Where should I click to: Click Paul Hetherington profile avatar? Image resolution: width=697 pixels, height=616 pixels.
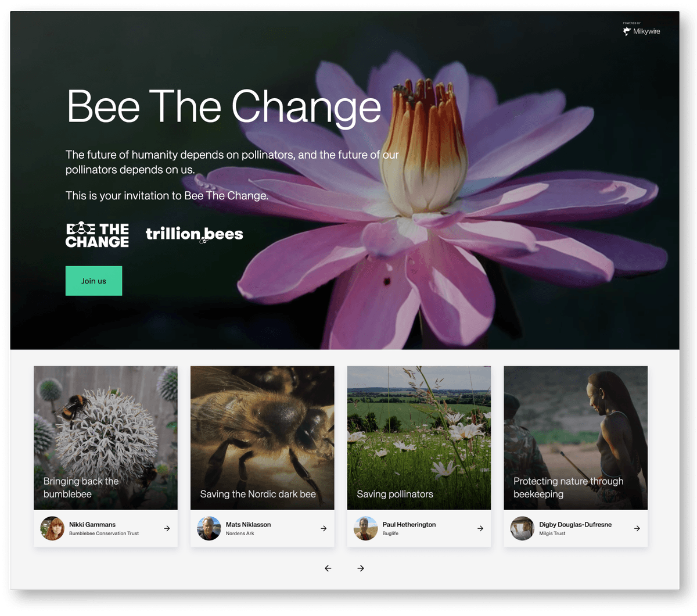(x=366, y=528)
